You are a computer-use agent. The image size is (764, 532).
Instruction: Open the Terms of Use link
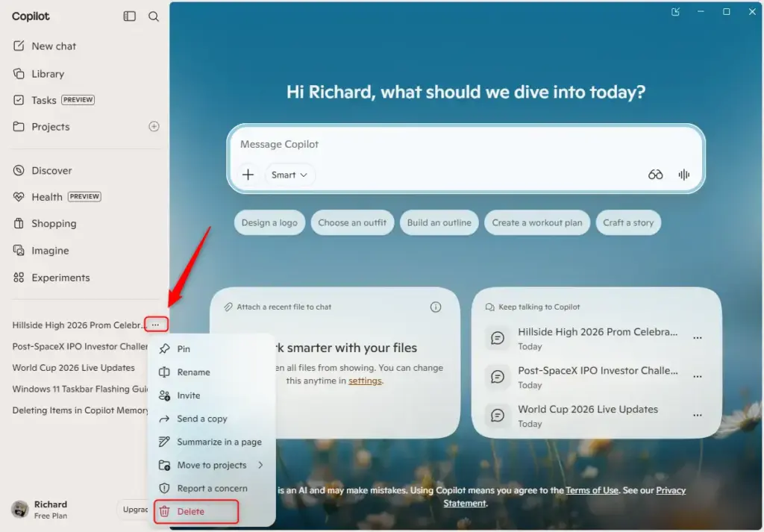tap(592, 491)
